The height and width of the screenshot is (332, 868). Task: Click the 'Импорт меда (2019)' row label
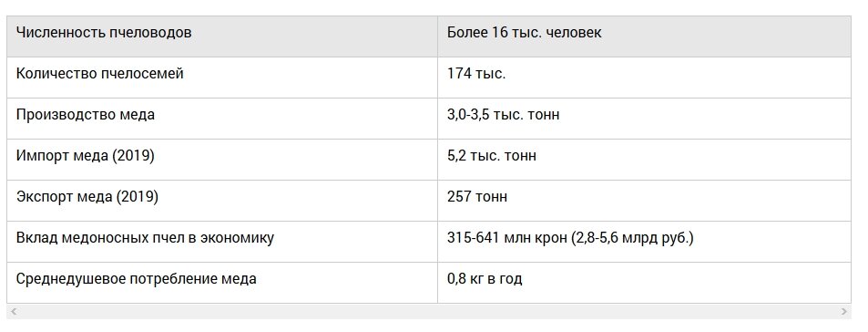click(x=86, y=156)
